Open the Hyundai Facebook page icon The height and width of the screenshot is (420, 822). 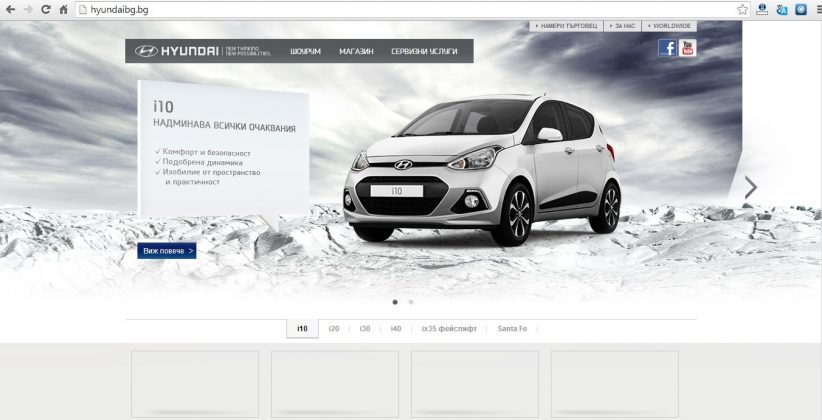pos(667,48)
